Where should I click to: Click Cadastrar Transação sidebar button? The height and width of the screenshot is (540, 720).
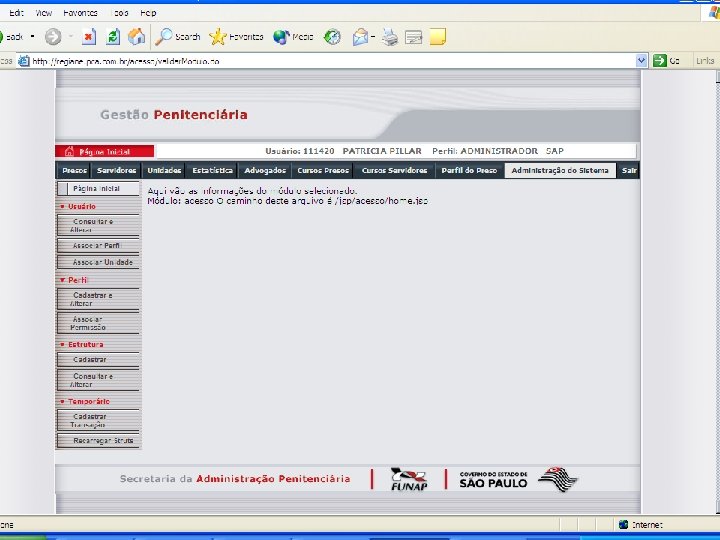(98, 420)
